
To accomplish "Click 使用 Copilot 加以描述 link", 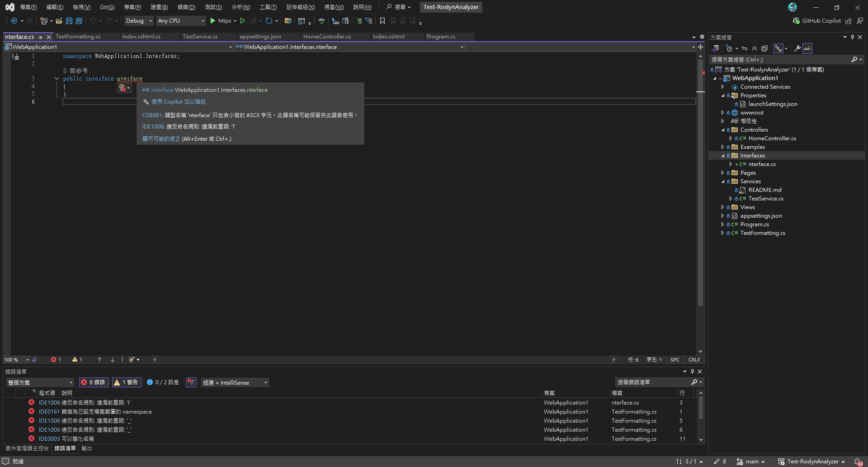I will click(x=178, y=102).
